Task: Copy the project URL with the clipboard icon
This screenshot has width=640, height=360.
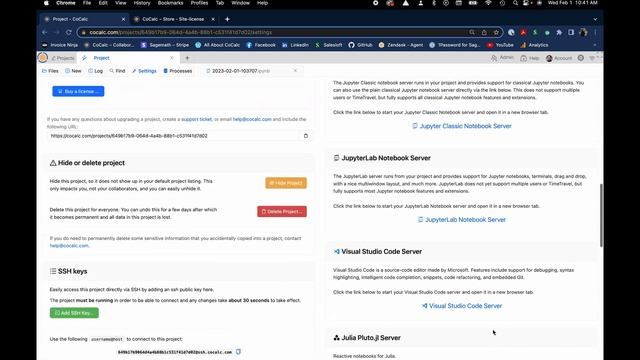Action: (x=306, y=136)
